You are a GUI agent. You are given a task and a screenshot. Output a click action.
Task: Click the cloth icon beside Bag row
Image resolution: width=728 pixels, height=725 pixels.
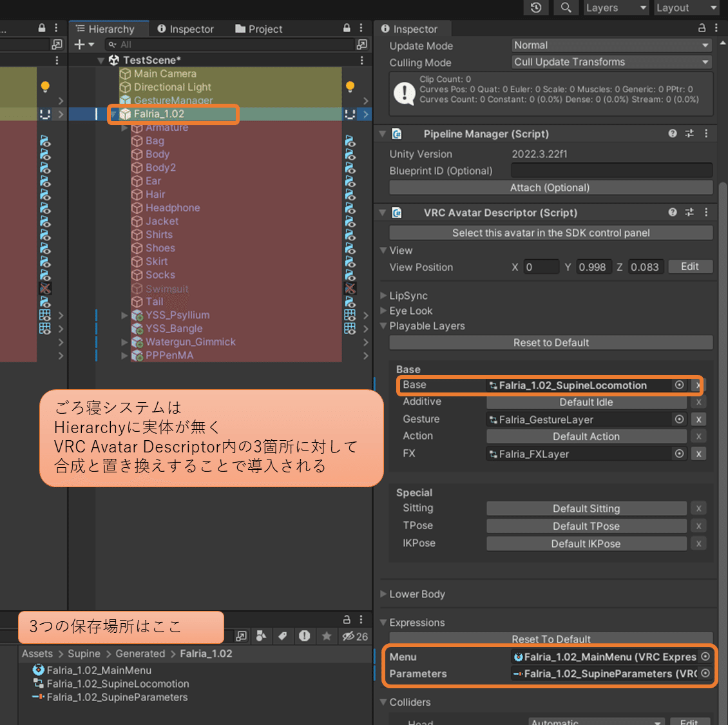350,140
